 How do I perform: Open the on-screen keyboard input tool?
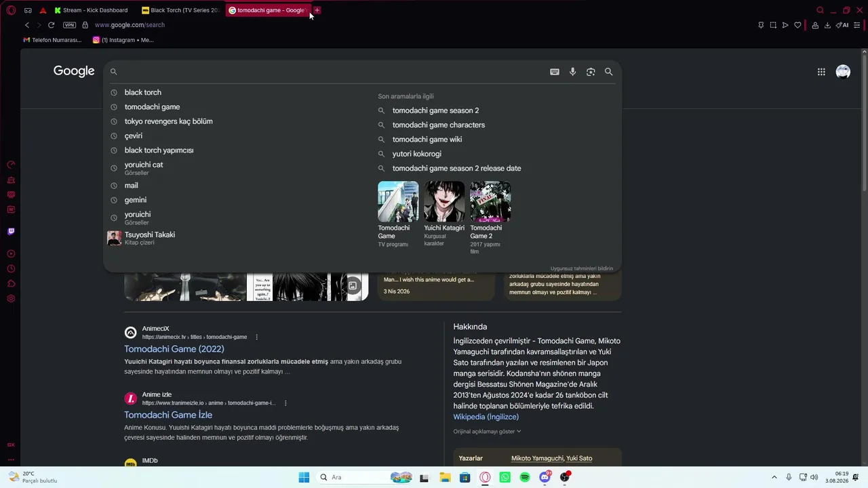coord(555,72)
